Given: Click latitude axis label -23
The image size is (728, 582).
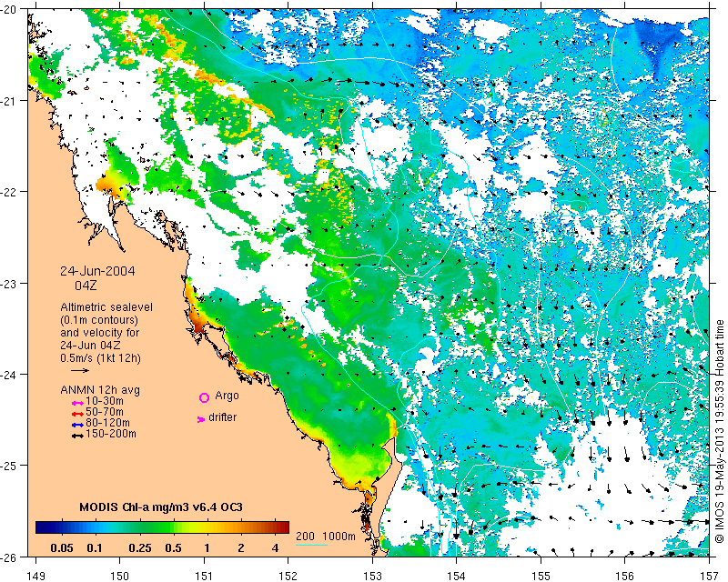Looking at the screenshot, I should click(x=9, y=283).
